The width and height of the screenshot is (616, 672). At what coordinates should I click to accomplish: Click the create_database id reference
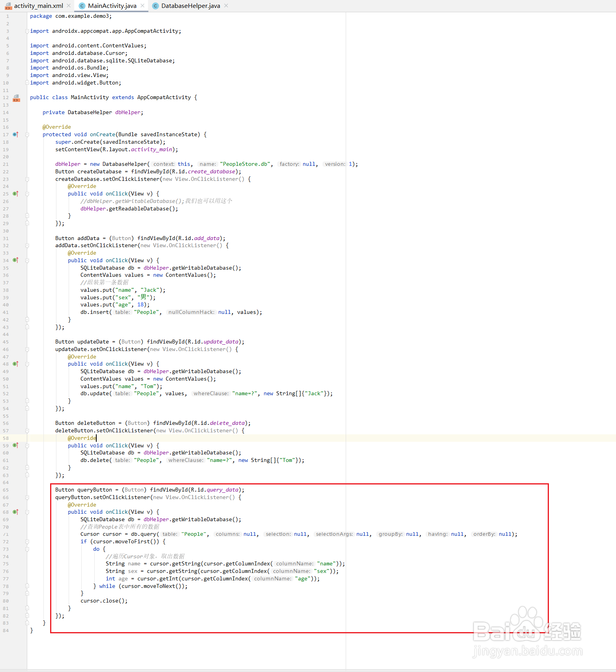coord(212,172)
